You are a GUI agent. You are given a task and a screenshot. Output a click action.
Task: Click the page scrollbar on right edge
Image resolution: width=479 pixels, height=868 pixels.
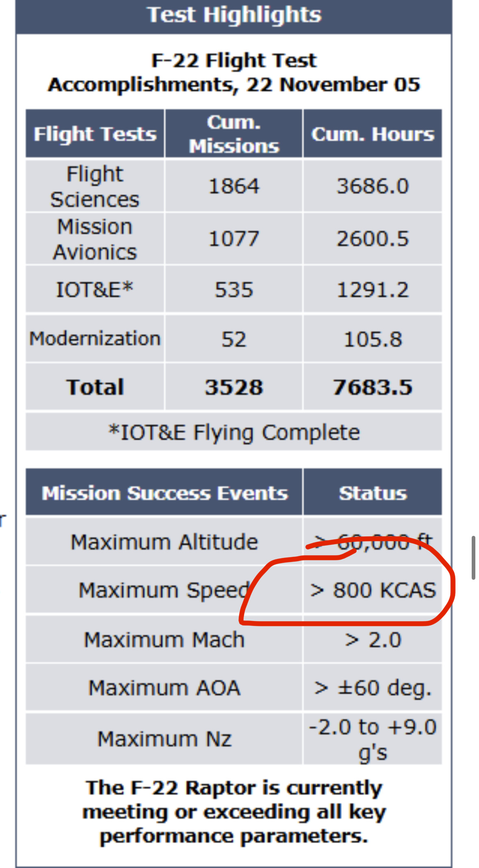coord(473,557)
